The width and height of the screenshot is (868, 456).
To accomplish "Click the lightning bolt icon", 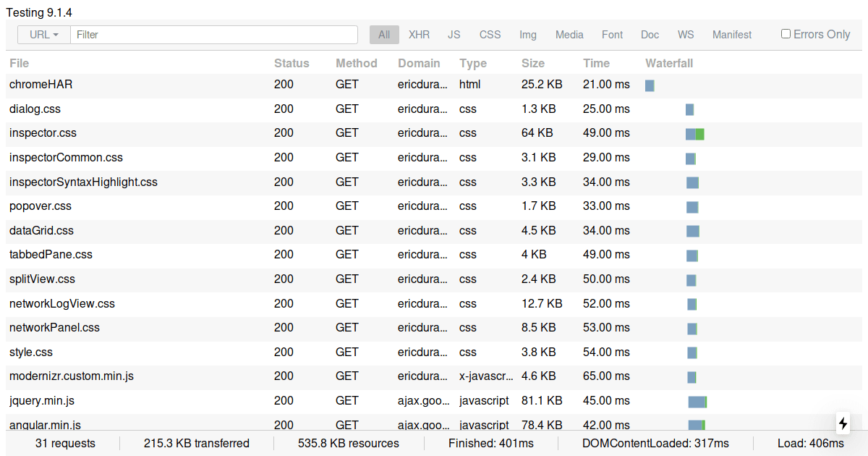I will 843,423.
